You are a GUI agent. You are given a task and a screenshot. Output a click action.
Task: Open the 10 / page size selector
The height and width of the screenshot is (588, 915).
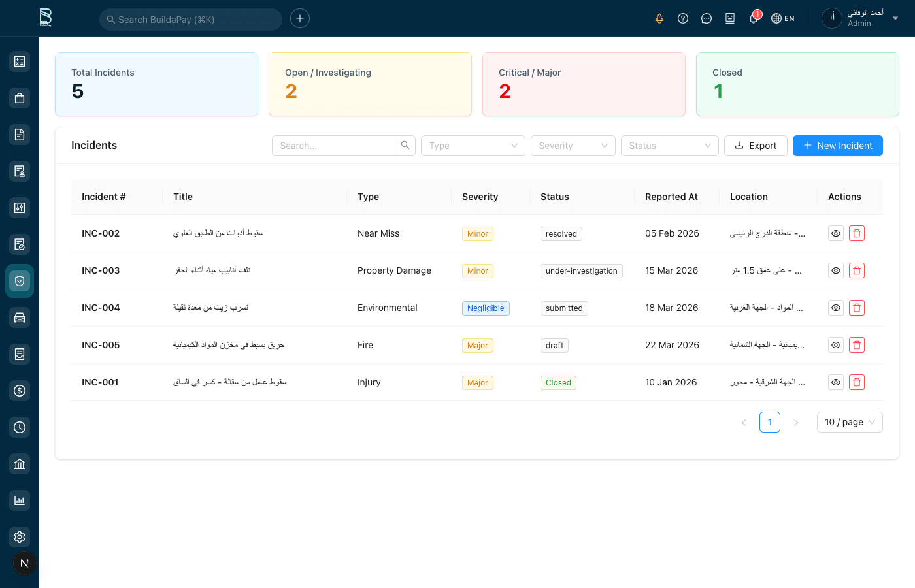click(849, 422)
